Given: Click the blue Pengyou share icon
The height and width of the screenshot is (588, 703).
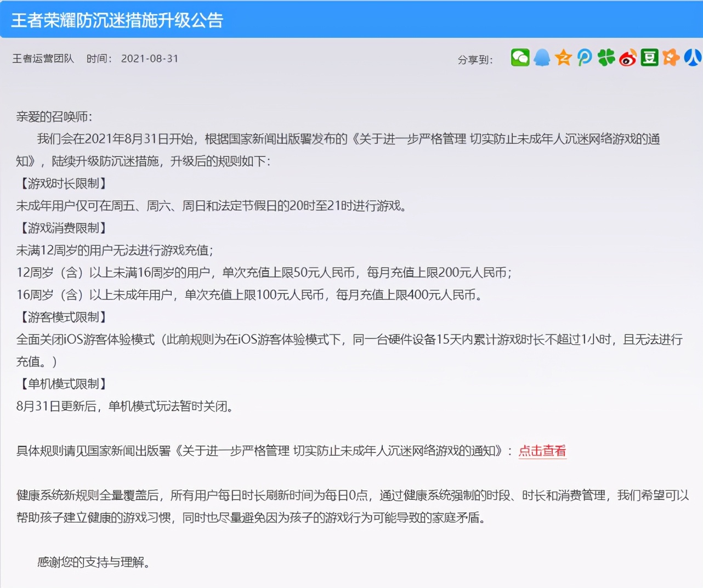Looking at the screenshot, I should coord(584,58).
